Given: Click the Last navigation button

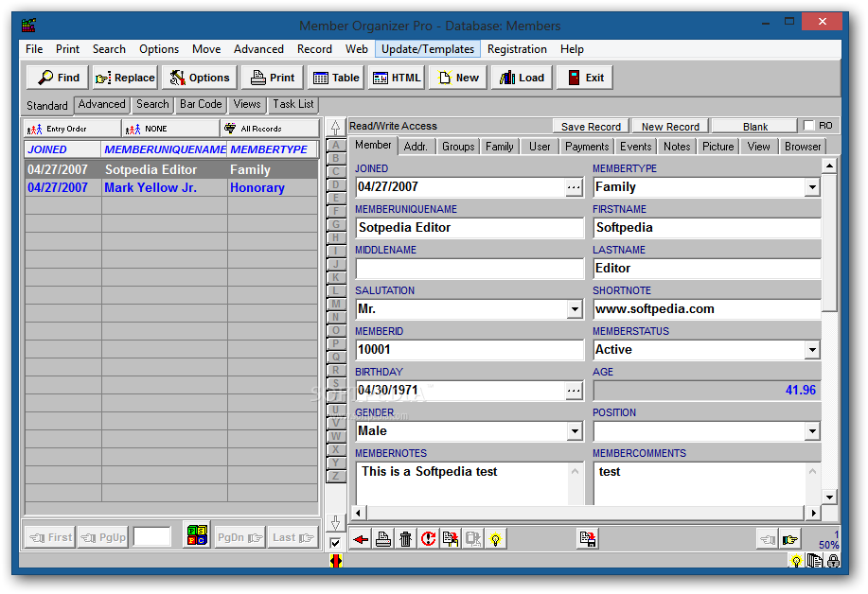Looking at the screenshot, I should click(293, 537).
